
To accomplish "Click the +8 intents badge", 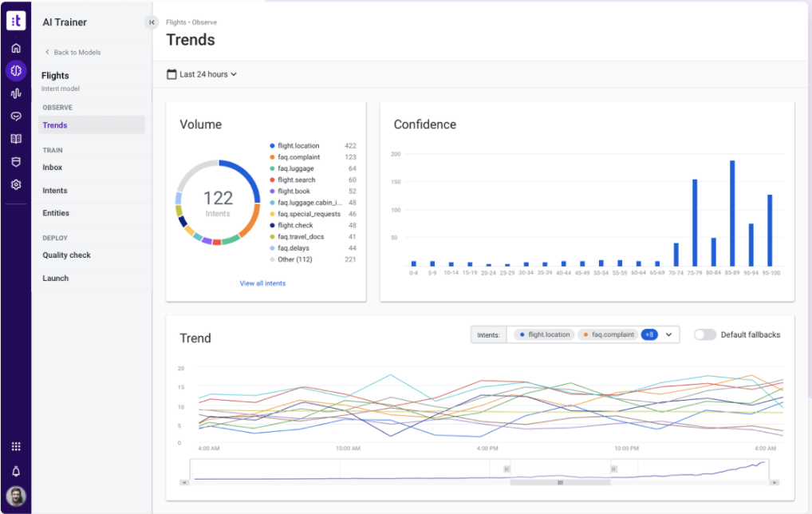I will 649,334.
